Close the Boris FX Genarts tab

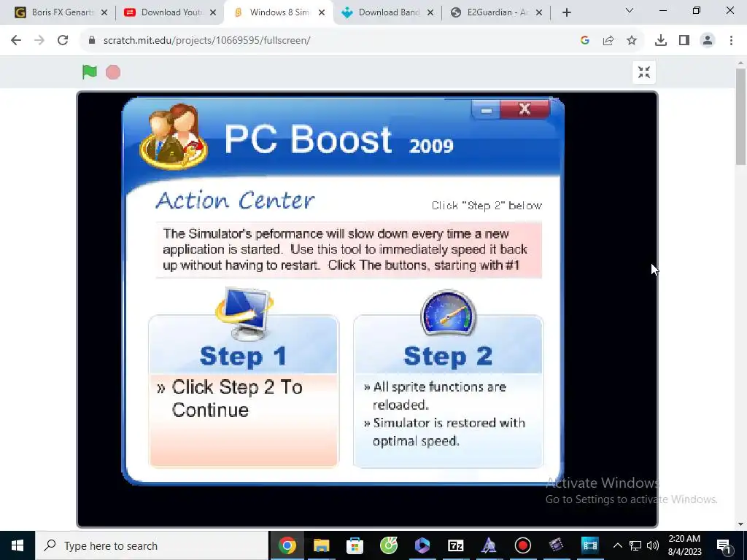click(x=104, y=13)
